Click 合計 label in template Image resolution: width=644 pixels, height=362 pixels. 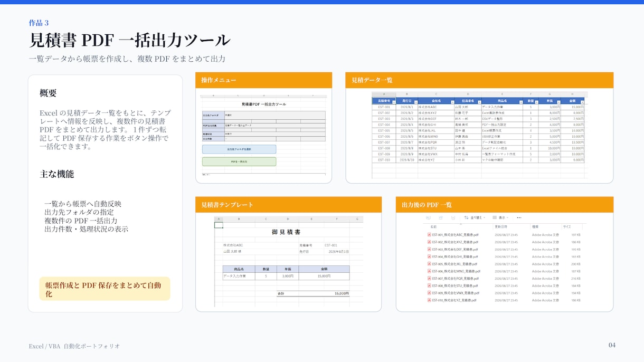coord(281,293)
